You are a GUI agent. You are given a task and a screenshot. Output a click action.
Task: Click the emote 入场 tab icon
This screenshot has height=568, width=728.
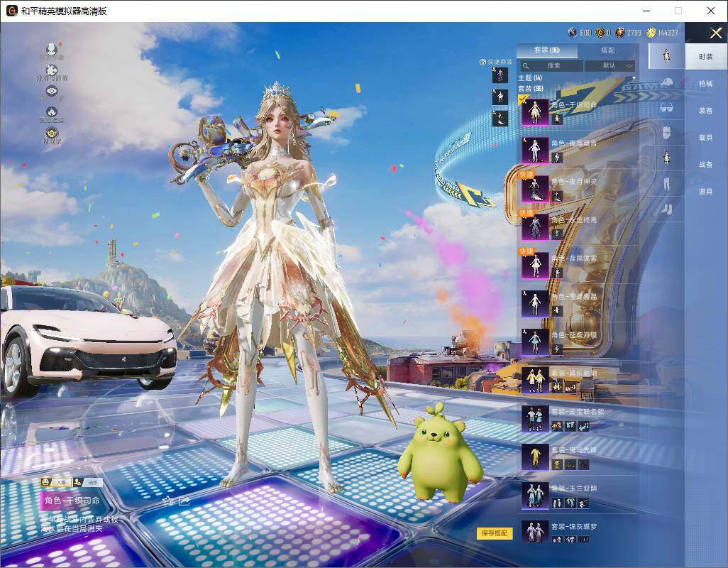56,483
